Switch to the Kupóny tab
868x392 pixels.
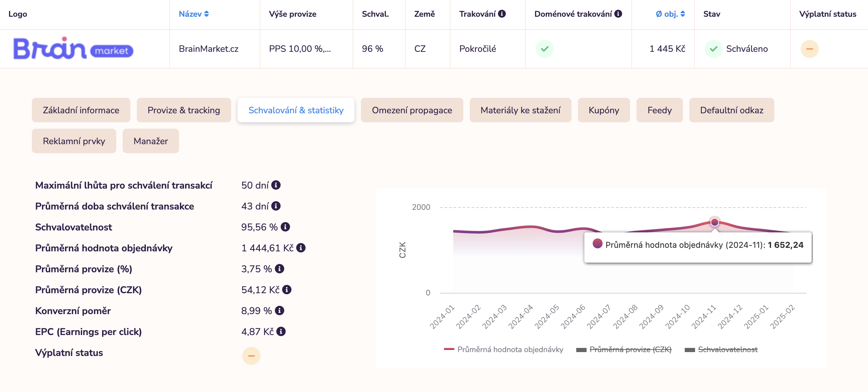click(603, 110)
